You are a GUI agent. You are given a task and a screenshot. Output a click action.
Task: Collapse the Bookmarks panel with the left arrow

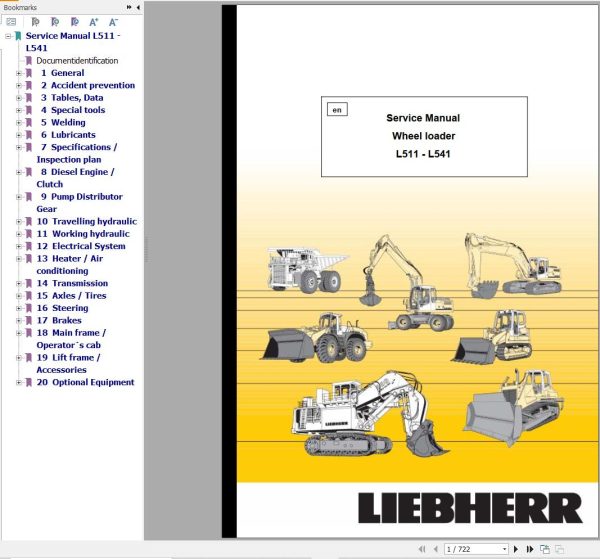click(x=138, y=7)
